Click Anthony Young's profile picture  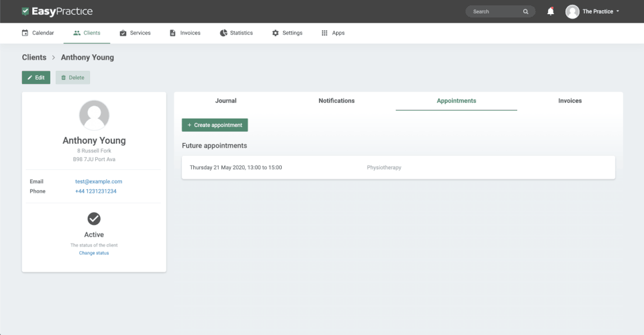pyautogui.click(x=94, y=115)
